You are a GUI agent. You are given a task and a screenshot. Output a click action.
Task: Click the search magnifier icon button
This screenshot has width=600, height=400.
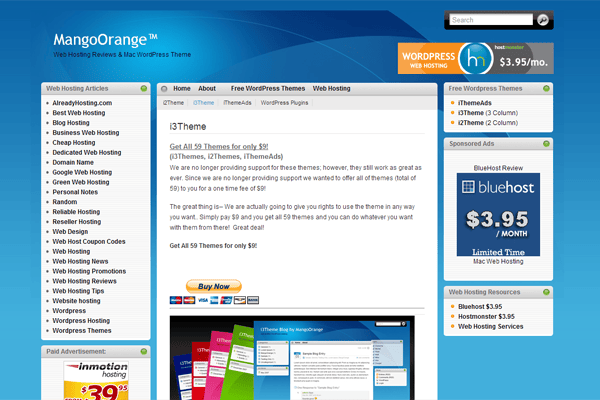[x=543, y=20]
